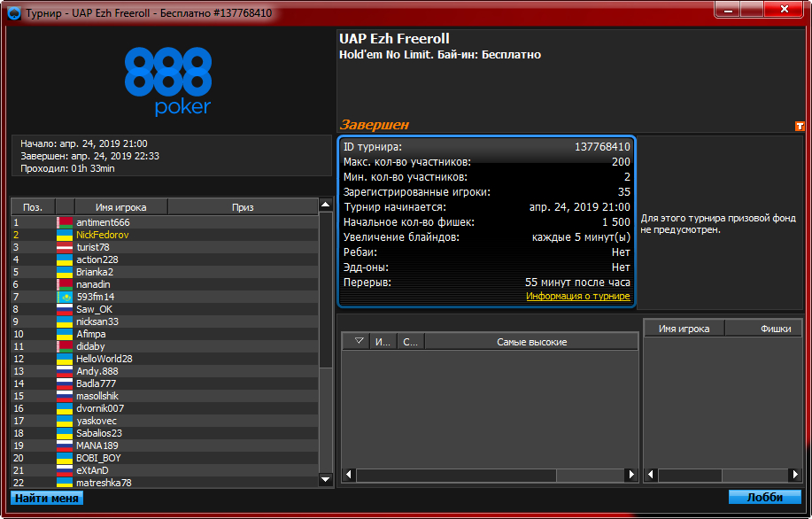Select player action228
The width and height of the screenshot is (812, 519).
pos(165,260)
